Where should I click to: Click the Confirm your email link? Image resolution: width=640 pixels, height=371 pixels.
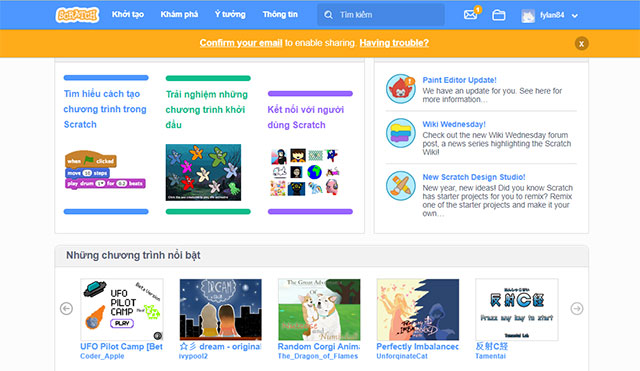click(x=241, y=43)
